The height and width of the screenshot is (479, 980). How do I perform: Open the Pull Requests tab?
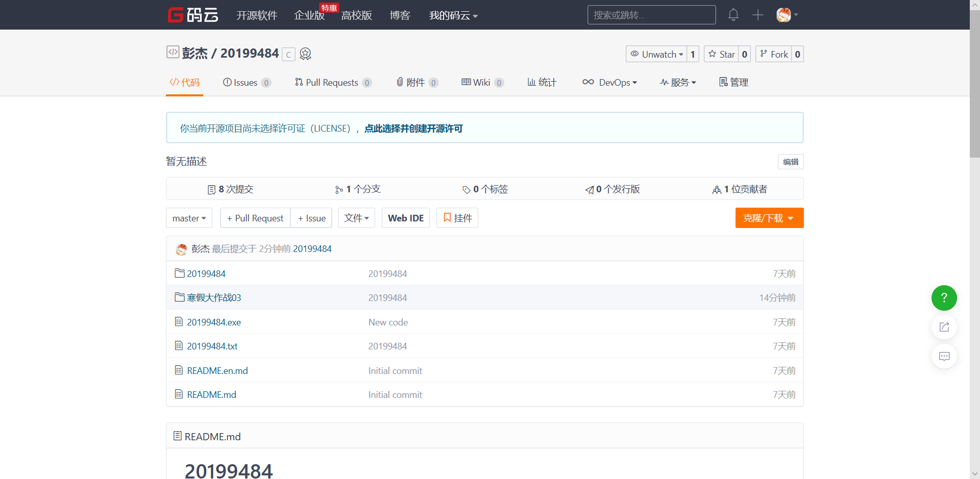(333, 82)
